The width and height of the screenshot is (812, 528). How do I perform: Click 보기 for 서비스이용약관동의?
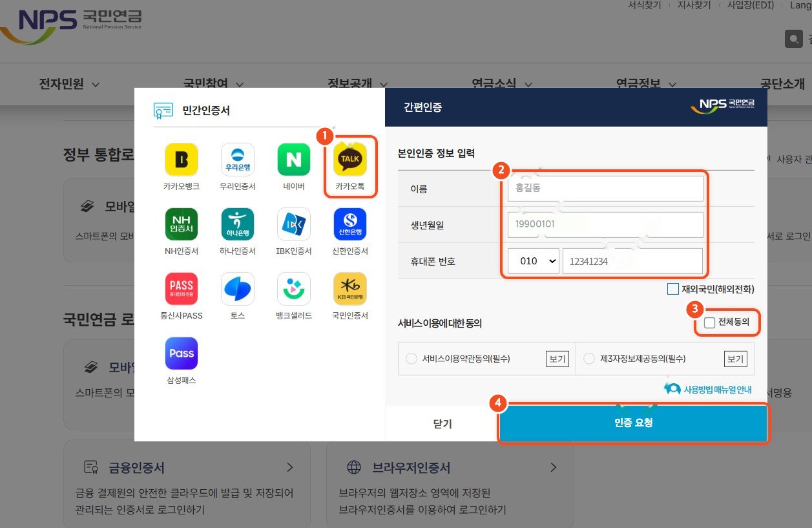point(557,359)
